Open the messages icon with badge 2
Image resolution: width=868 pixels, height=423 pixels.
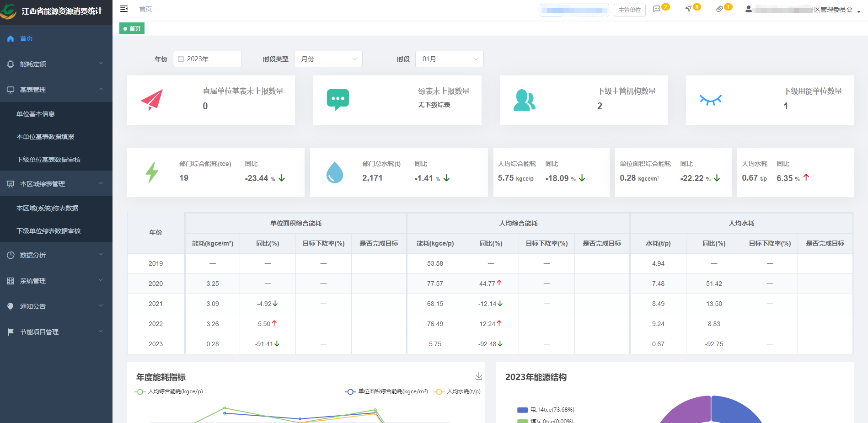click(x=657, y=9)
